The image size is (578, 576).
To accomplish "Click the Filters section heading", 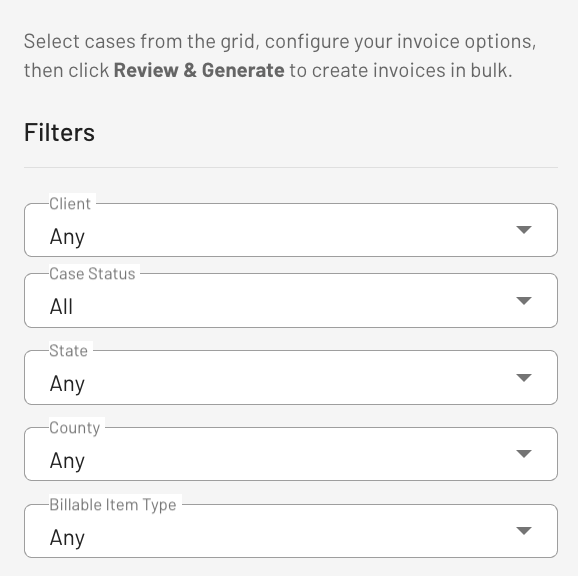I will tap(59, 132).
